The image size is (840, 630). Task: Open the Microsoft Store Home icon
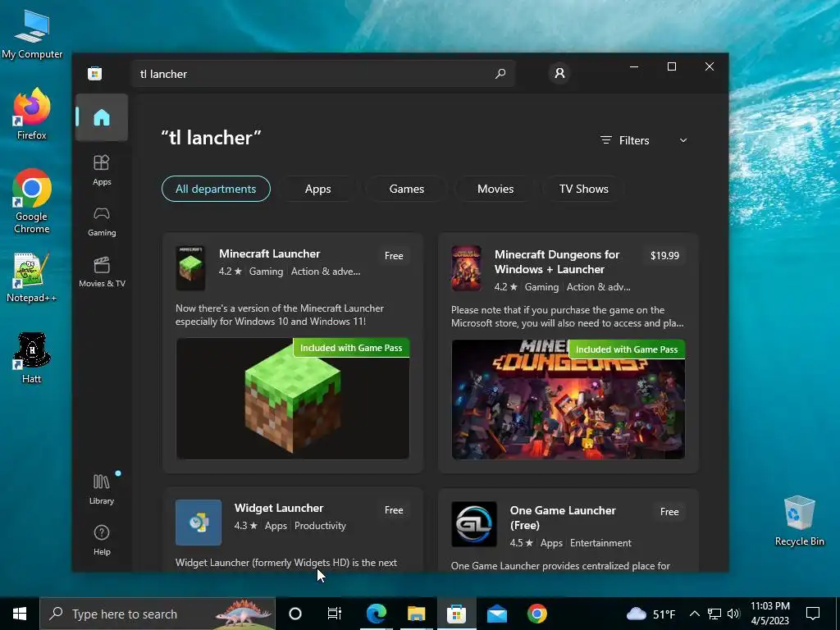click(101, 117)
